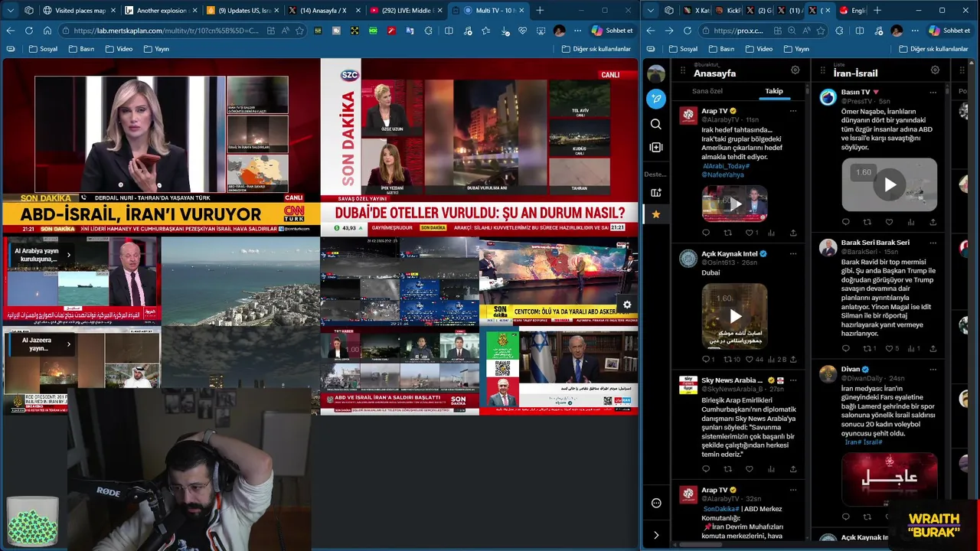This screenshot has height=551, width=980.
Task: Like the Basın TV post
Action: (889, 222)
